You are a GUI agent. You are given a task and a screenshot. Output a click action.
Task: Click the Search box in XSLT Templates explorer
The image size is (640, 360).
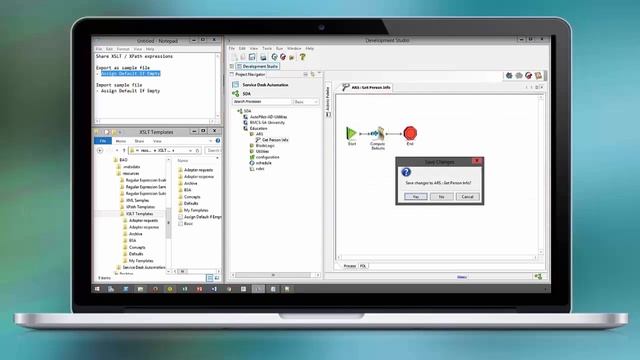tap(212, 151)
